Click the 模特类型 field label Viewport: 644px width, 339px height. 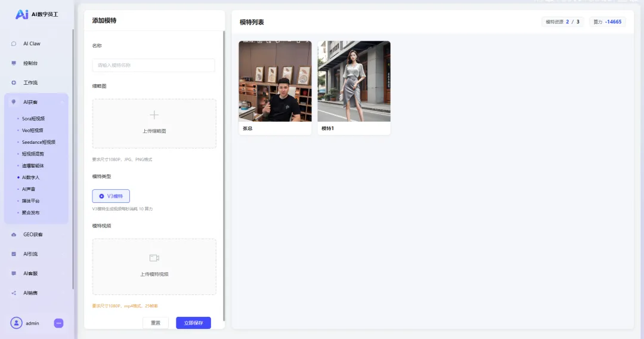102,177
